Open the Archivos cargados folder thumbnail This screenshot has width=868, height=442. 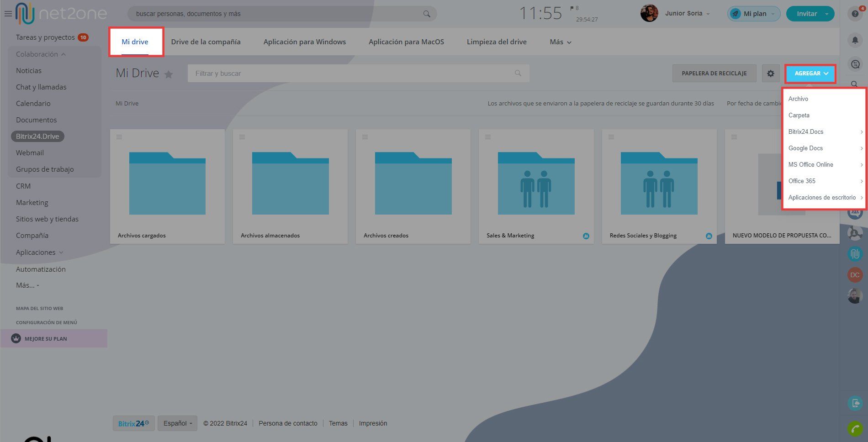click(167, 183)
